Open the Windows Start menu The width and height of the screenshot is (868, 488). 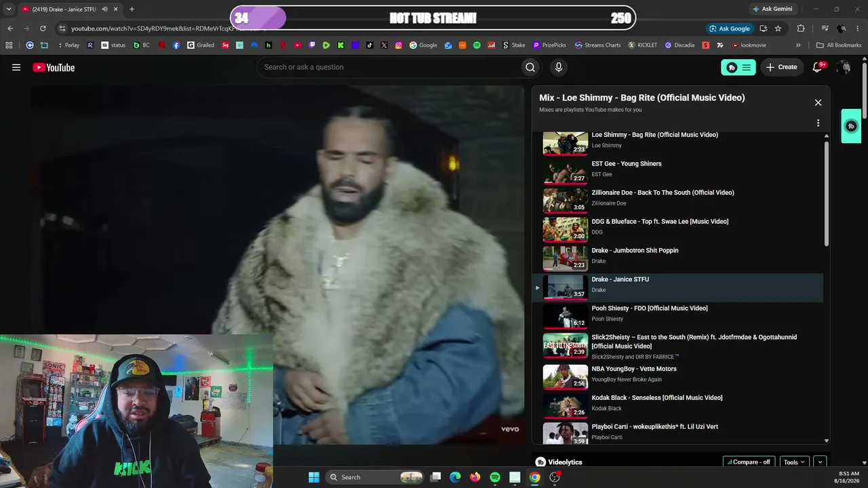pyautogui.click(x=314, y=477)
